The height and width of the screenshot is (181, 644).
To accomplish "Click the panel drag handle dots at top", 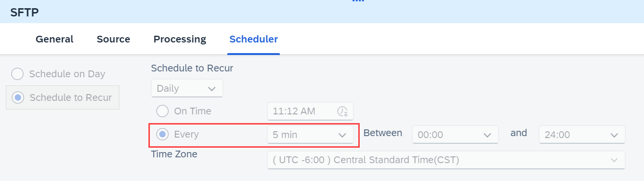I will (358, 1).
